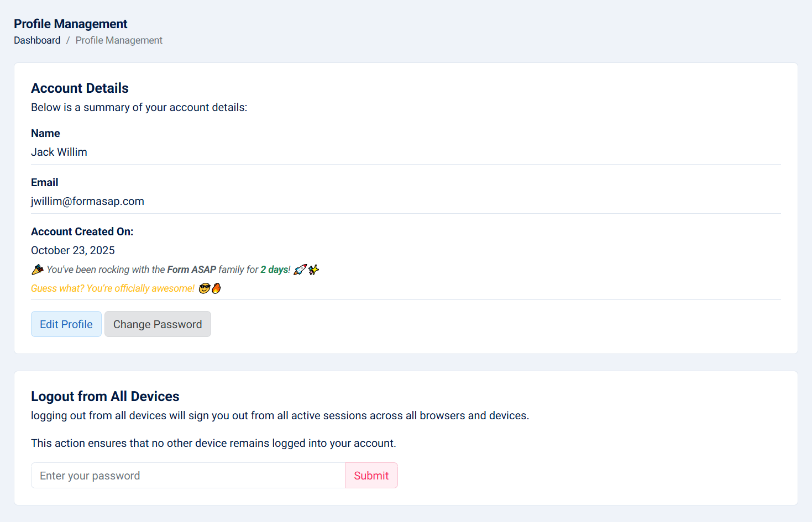Focus the Enter your password field
Screen dimensions: 812x522
coord(188,476)
